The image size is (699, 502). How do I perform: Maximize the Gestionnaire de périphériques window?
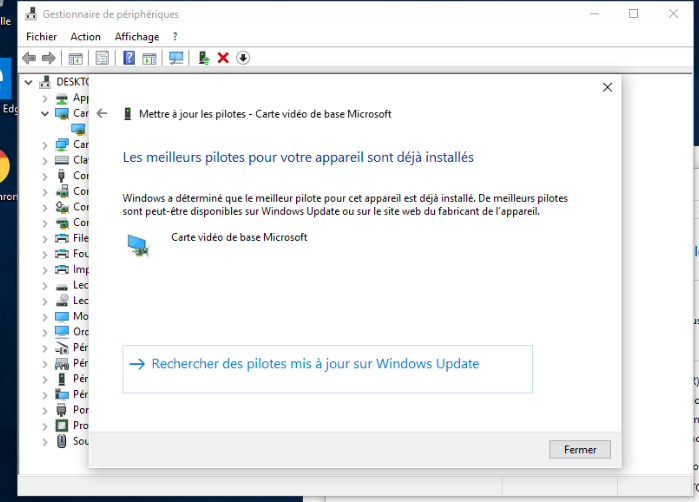coord(633,14)
